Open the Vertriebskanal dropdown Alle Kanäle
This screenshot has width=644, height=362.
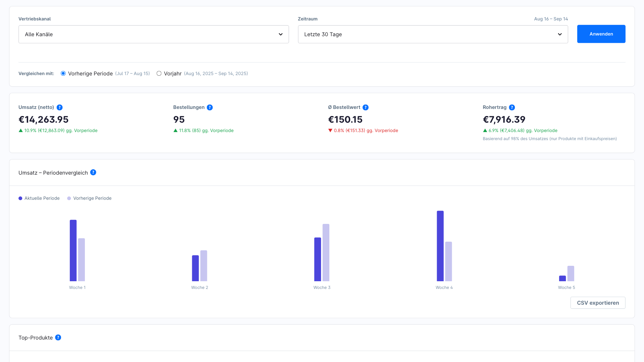coord(154,34)
